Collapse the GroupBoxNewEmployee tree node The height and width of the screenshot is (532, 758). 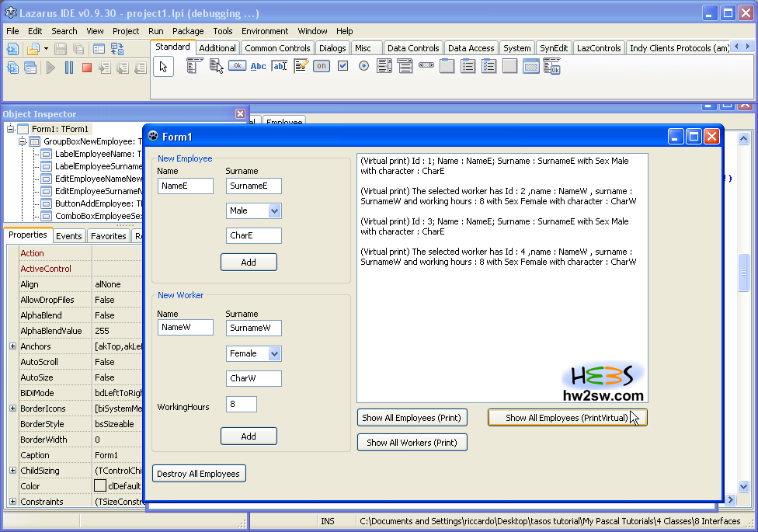click(23, 141)
